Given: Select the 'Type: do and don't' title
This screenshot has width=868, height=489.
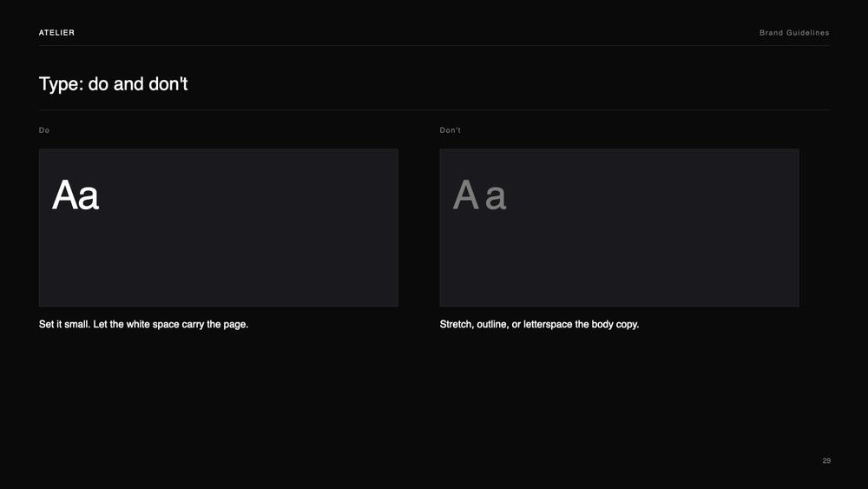Looking at the screenshot, I should pyautogui.click(x=113, y=84).
